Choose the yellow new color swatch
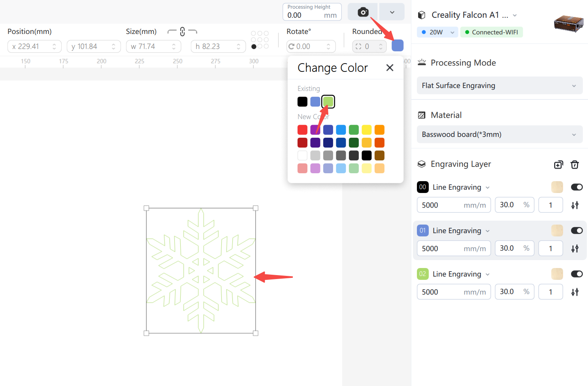The image size is (588, 386). coord(367,129)
